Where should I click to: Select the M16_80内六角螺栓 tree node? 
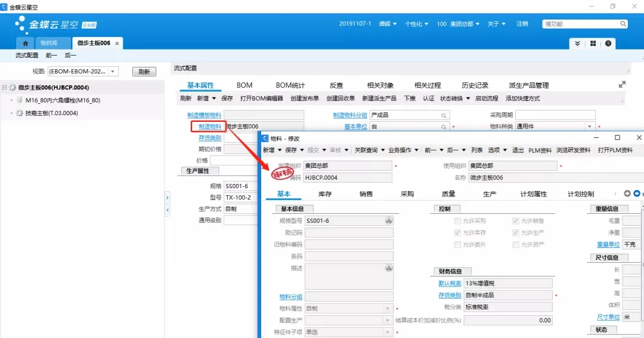[63, 100]
